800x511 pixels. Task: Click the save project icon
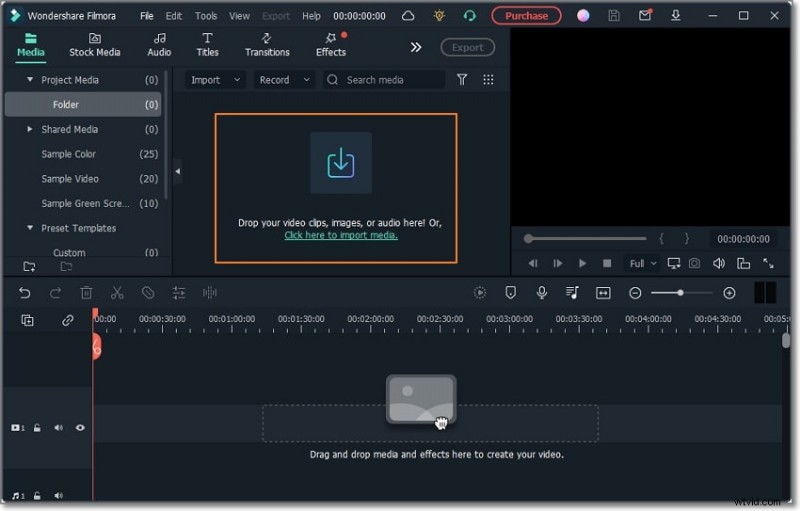[614, 16]
